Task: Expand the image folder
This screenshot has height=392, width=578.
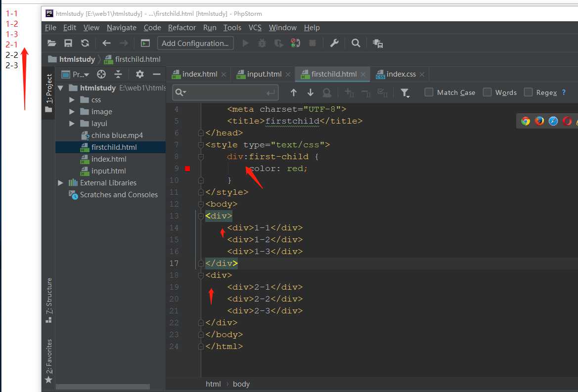Action: coord(72,112)
